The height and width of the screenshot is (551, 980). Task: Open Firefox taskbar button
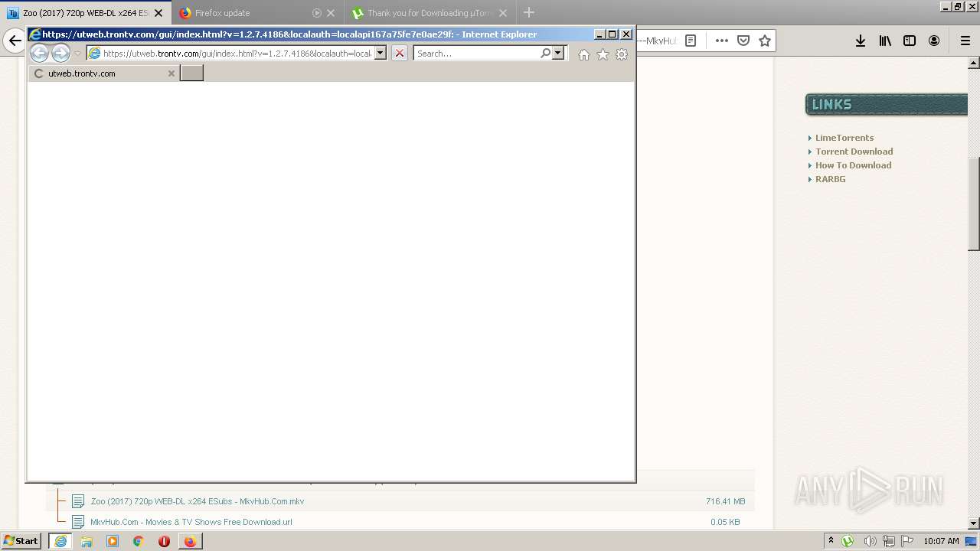coord(190,541)
